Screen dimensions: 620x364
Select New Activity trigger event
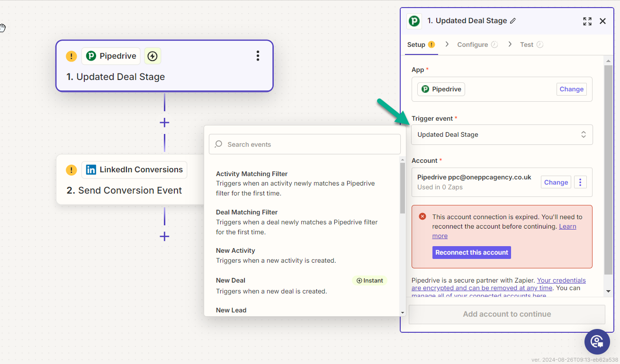[x=302, y=256]
